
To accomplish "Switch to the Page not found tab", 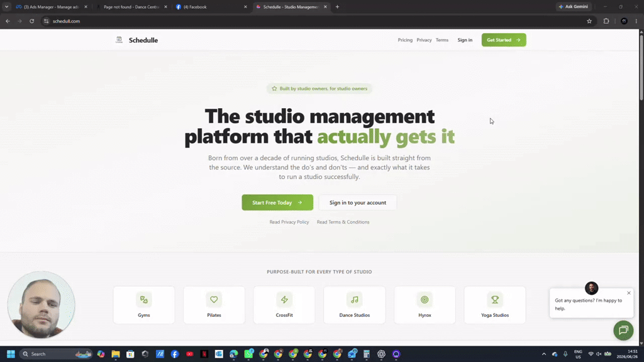I will pyautogui.click(x=131, y=6).
